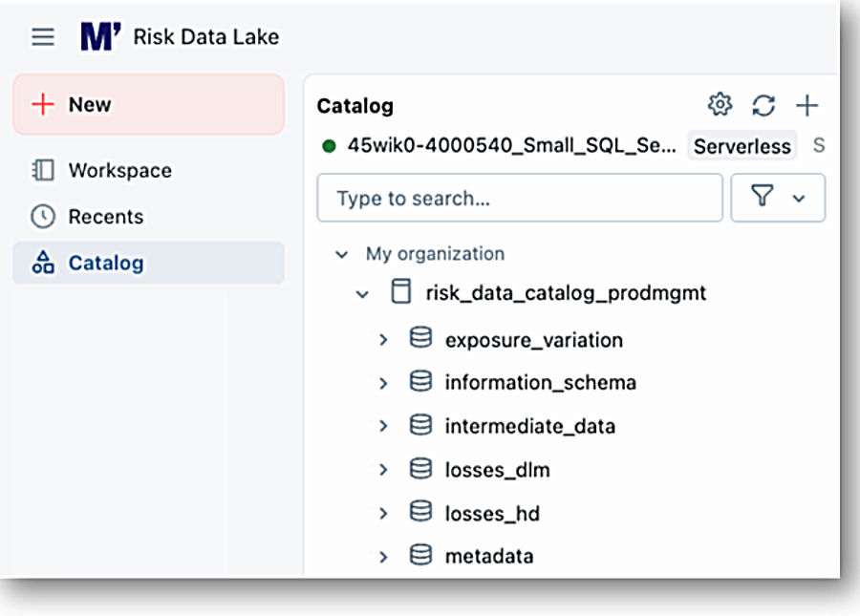This screenshot has width=860, height=616.
Task: Open the filter dropdown arrow
Action: click(799, 199)
